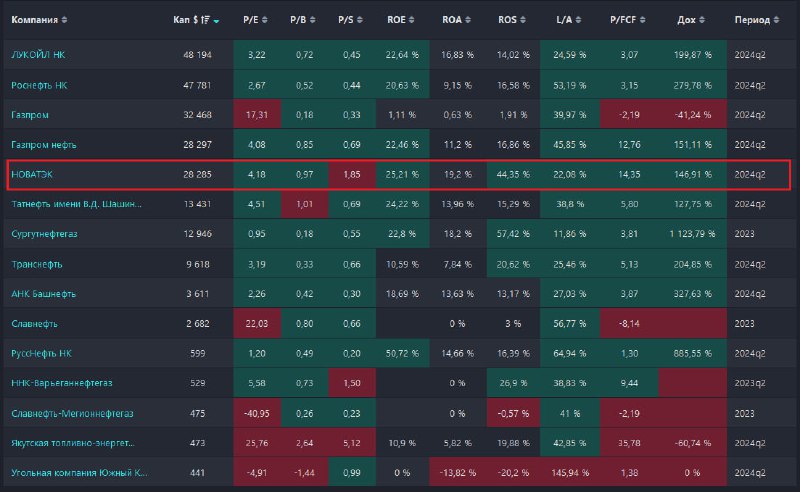The height and width of the screenshot is (492, 800).
Task: Open the Сургутнефтегаз company link
Action: pos(44,234)
